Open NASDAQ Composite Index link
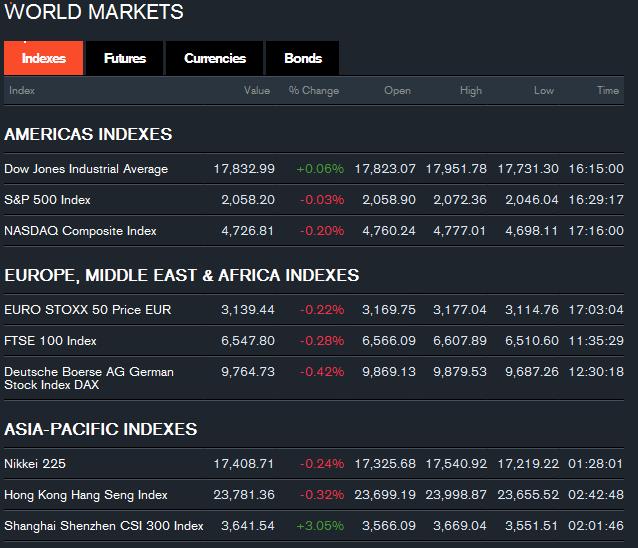 (x=80, y=231)
